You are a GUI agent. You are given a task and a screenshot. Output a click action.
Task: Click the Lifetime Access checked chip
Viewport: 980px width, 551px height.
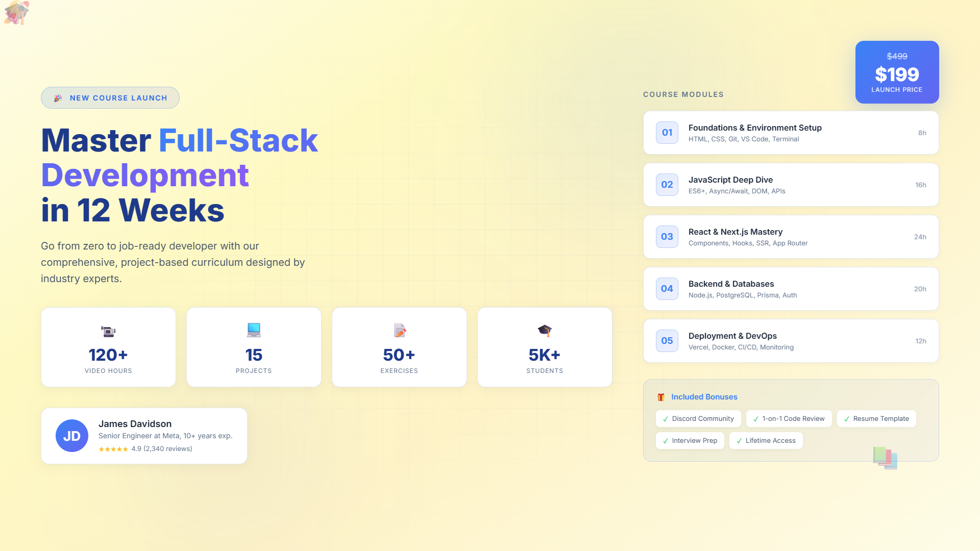coord(766,441)
